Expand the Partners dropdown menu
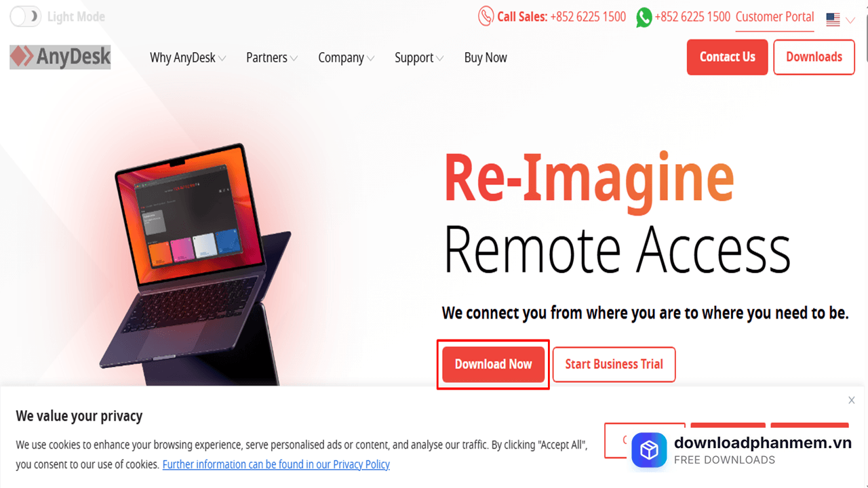868x488 pixels. [x=272, y=58]
